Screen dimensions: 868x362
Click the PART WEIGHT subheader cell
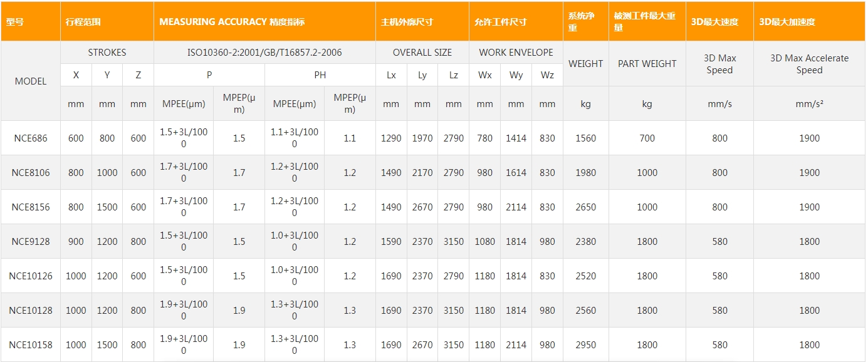[647, 64]
